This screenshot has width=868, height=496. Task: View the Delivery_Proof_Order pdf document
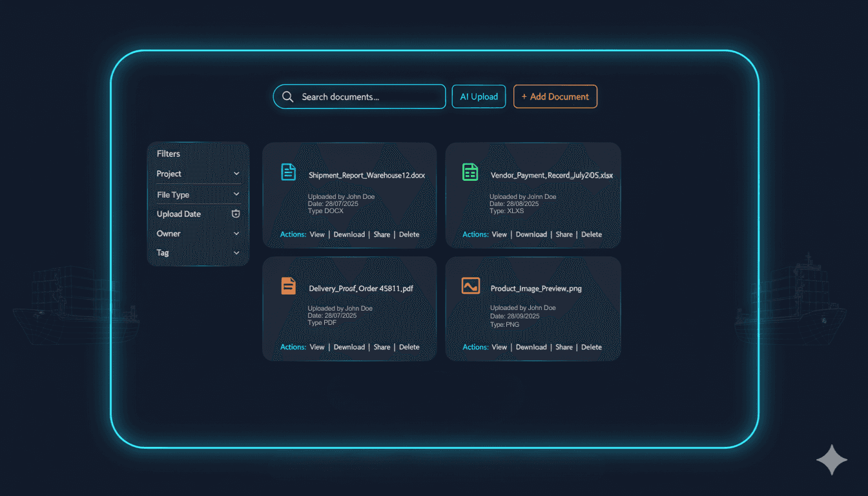(317, 347)
